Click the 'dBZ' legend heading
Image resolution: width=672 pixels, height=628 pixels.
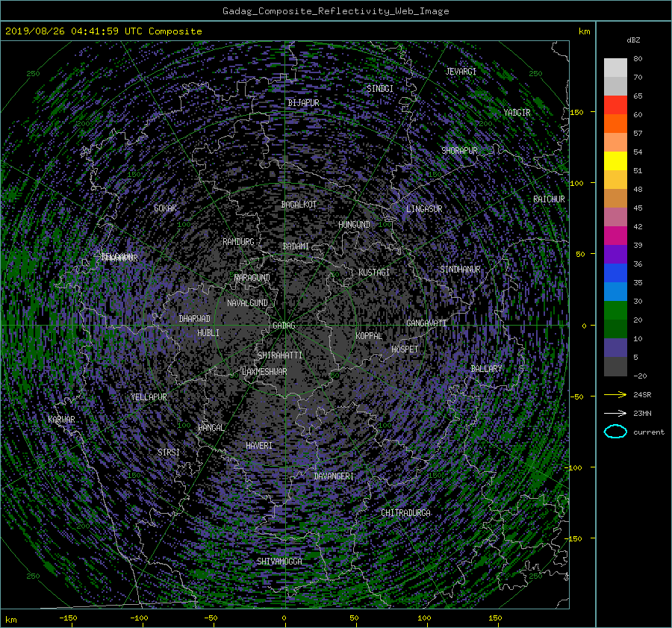click(633, 40)
